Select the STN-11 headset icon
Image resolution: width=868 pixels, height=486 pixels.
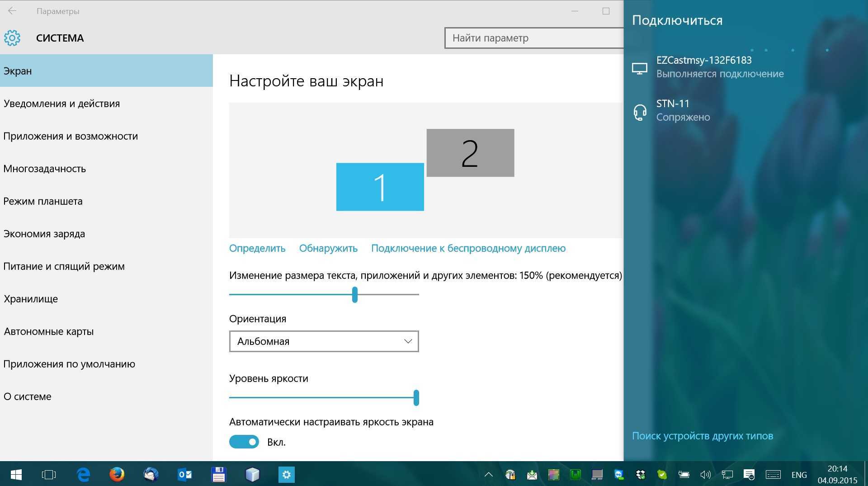pyautogui.click(x=640, y=112)
